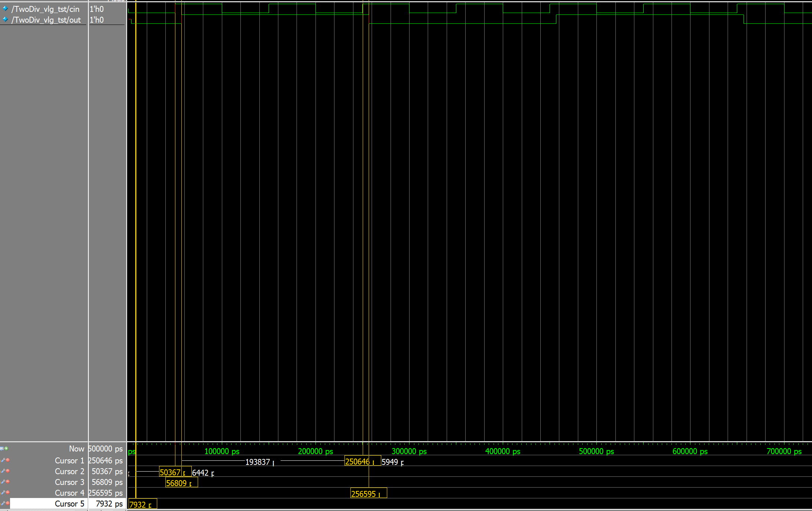Click blue diamond icon beside cin signal
This screenshot has width=812, height=511.
[x=5, y=9]
